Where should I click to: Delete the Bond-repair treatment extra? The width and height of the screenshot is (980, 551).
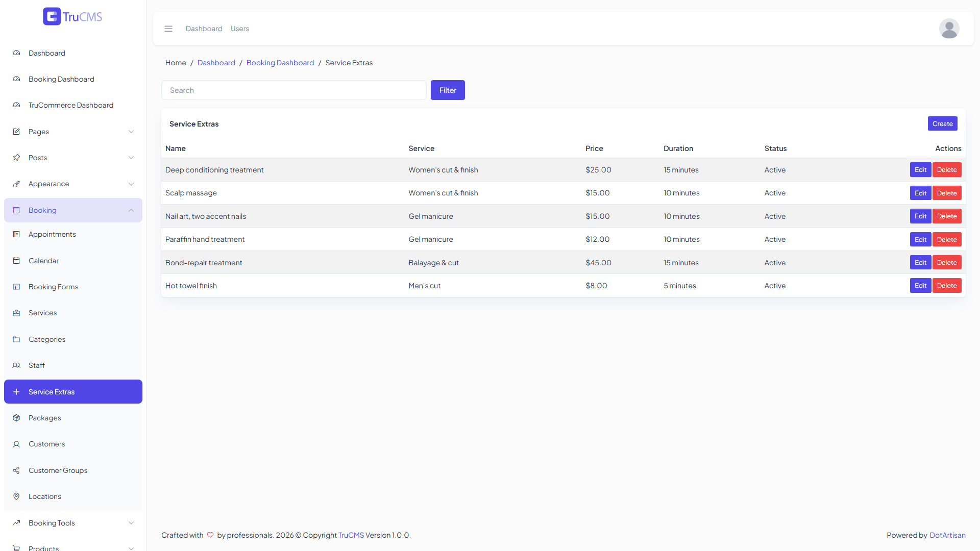click(947, 263)
